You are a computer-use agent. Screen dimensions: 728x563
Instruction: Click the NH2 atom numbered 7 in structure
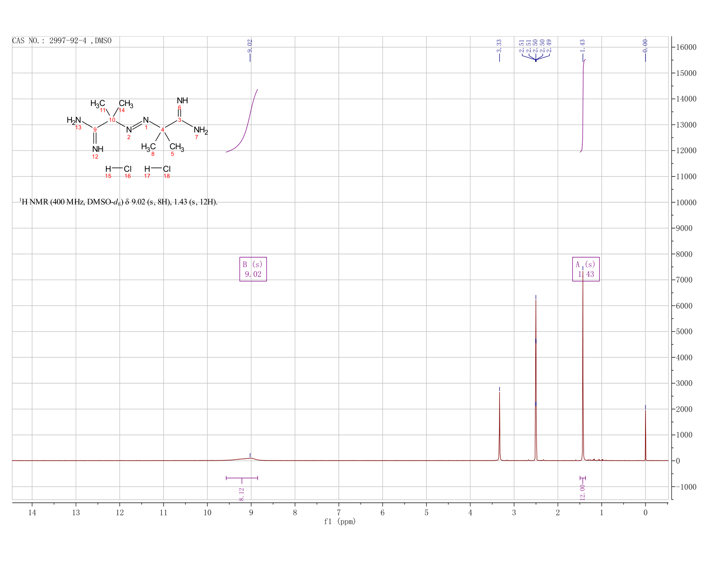tap(200, 130)
